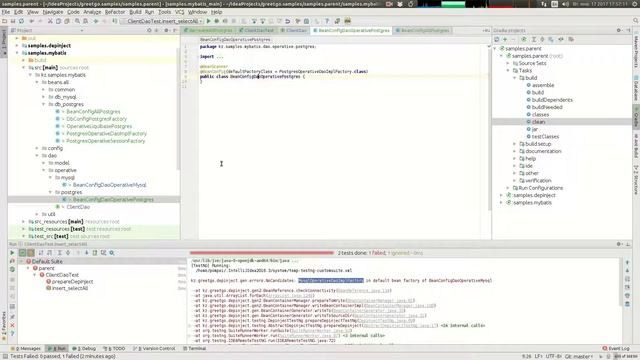This screenshot has height=360, width=640.
Task: Open the highlighted BeanReference.java stack trace link
Action: [363, 291]
